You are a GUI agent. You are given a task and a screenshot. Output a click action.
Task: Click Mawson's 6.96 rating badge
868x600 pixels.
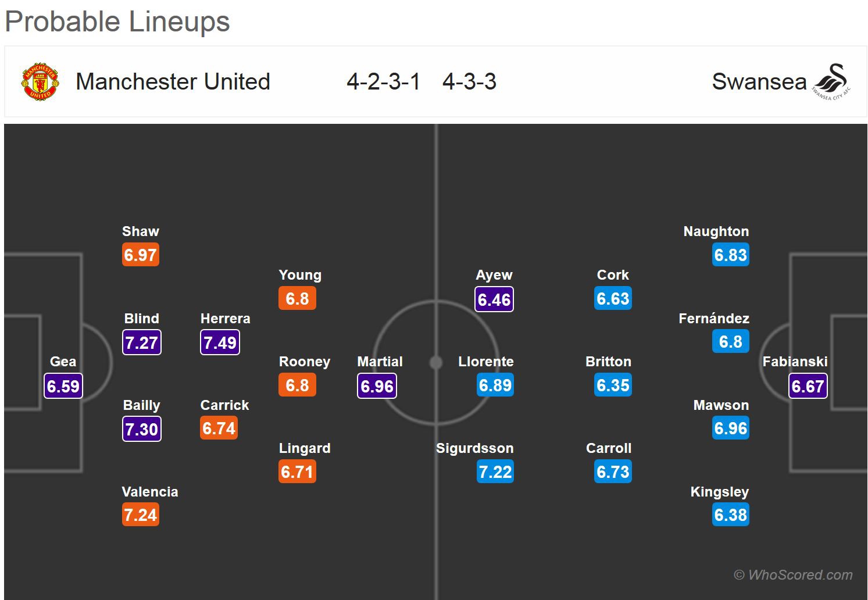coord(730,428)
